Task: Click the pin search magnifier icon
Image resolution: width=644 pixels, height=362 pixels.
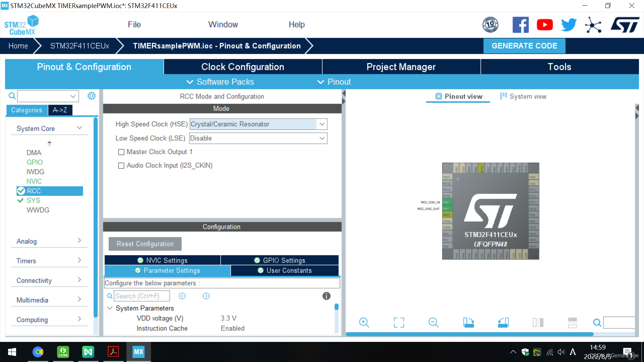Action: point(597,322)
